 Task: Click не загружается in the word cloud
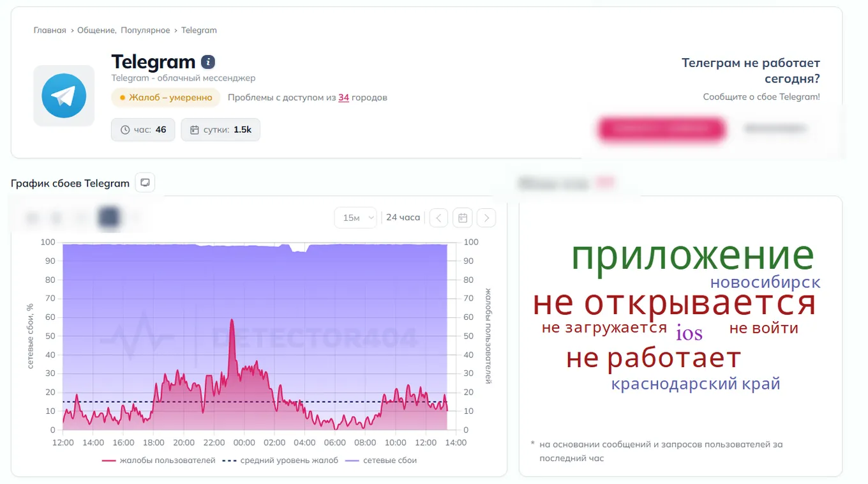pyautogui.click(x=604, y=328)
